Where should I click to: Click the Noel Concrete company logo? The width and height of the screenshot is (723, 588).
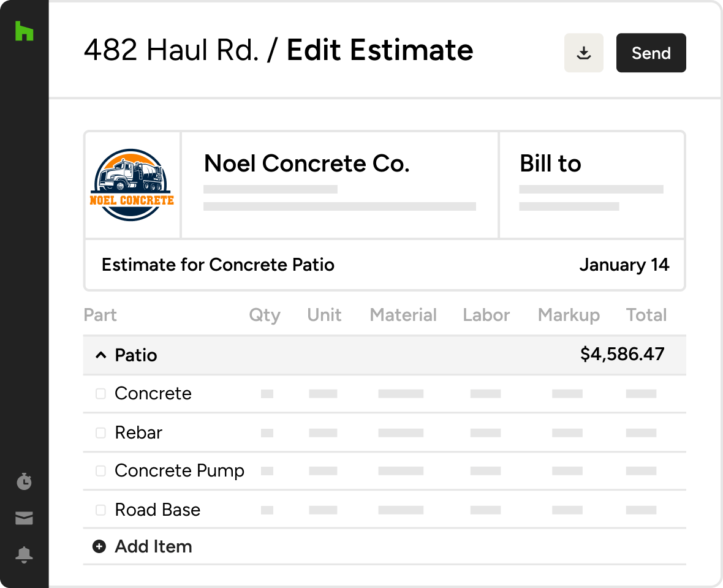point(132,184)
